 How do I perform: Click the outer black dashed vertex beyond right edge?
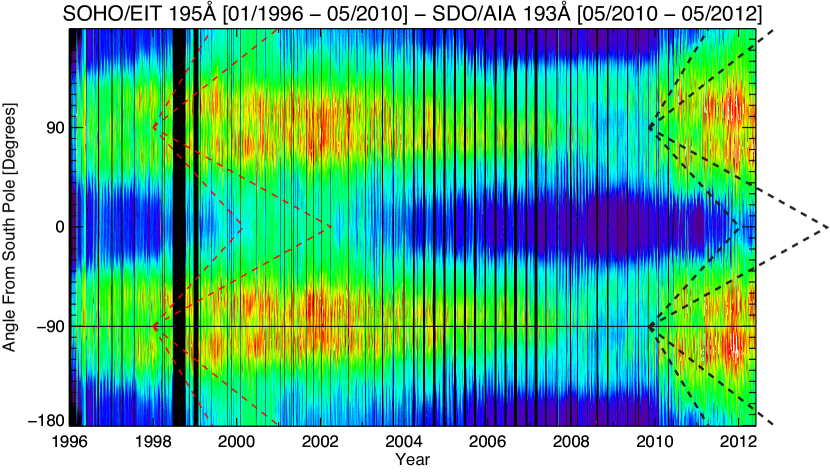[x=826, y=228]
